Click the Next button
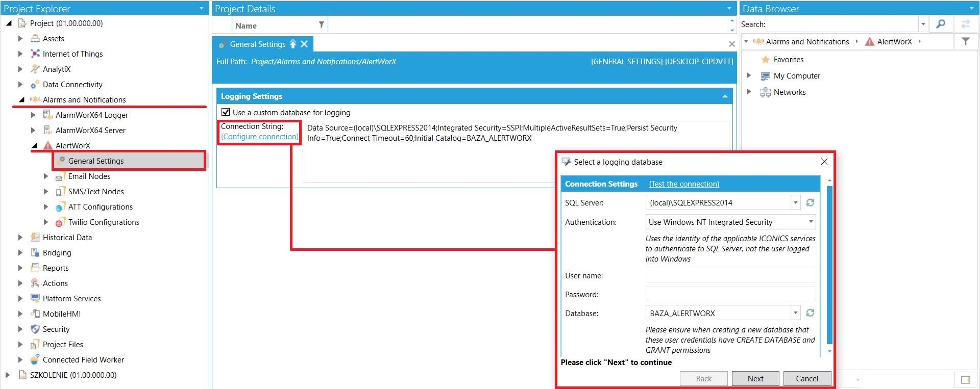 [755, 378]
